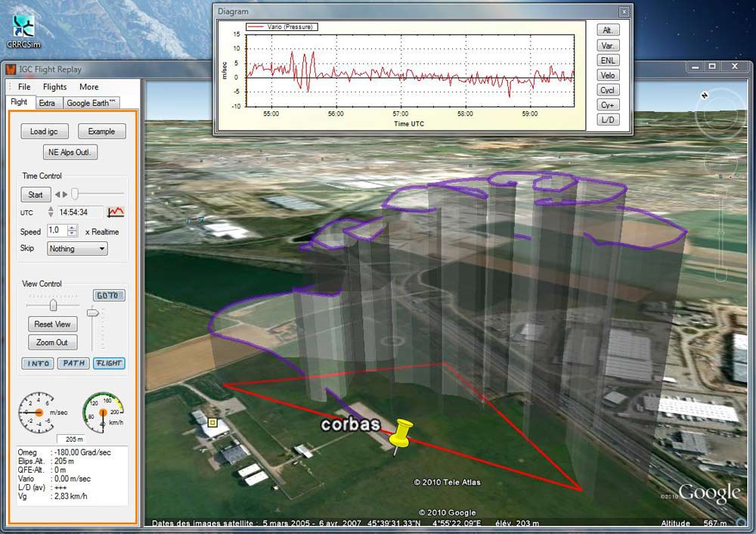
Task: Click the Vario (Pressure) chart legend
Action: (281, 26)
